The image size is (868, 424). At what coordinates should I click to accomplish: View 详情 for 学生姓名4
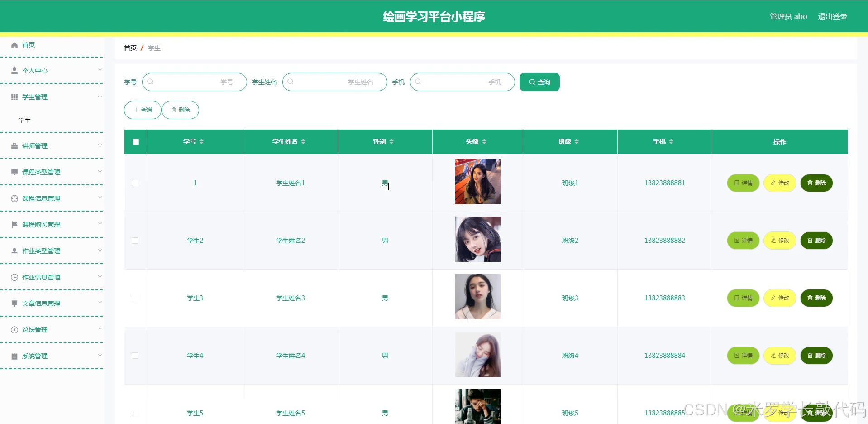(x=743, y=356)
